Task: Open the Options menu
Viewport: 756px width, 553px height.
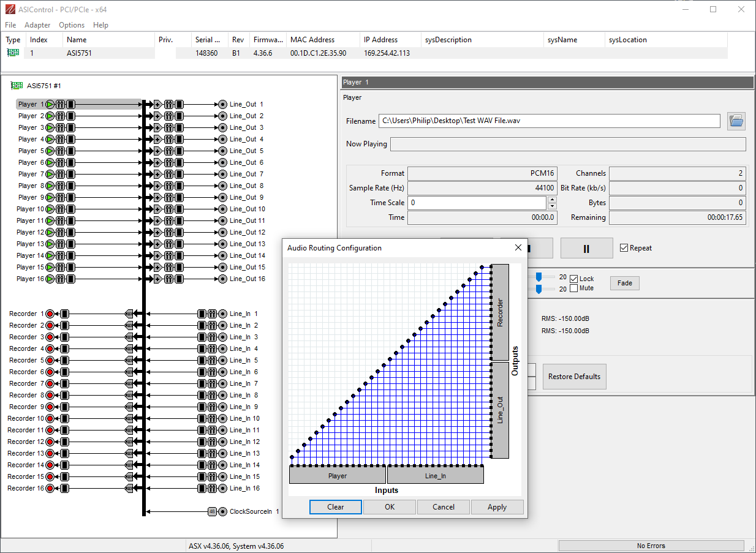Action: pos(72,25)
